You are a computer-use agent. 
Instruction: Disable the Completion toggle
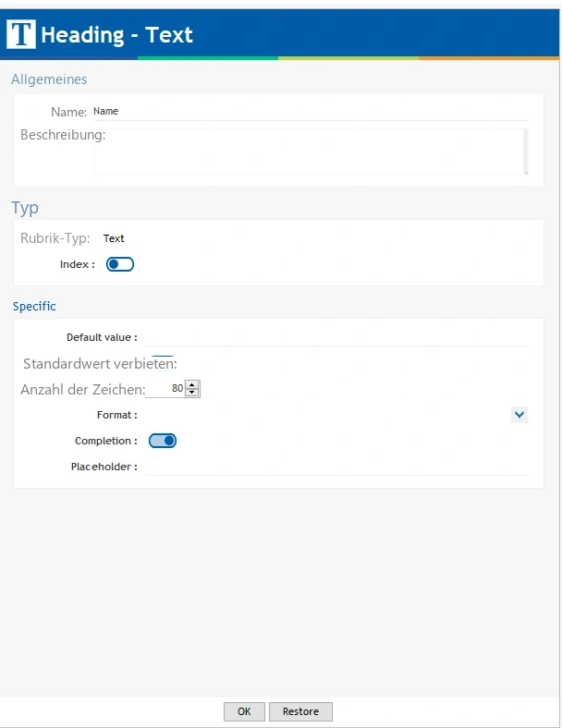point(163,441)
